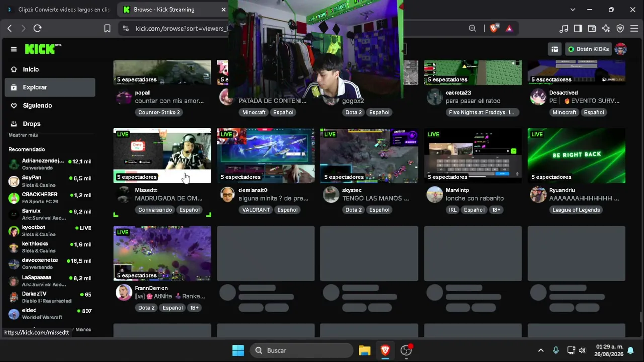This screenshot has width=644, height=362.
Task: Open Desactived channel name link
Action: (563, 93)
